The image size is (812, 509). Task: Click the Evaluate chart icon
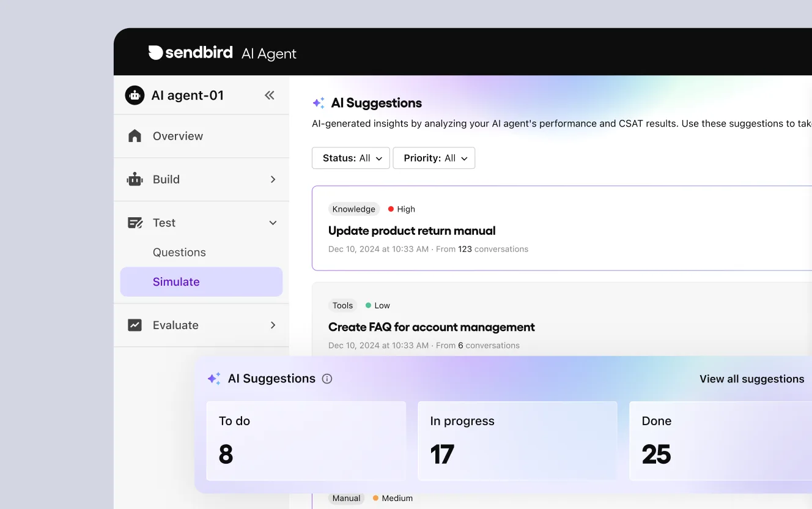tap(135, 325)
